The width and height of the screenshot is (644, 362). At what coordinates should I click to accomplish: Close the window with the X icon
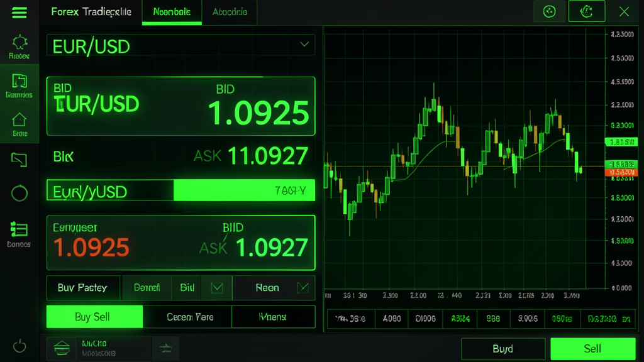(624, 12)
